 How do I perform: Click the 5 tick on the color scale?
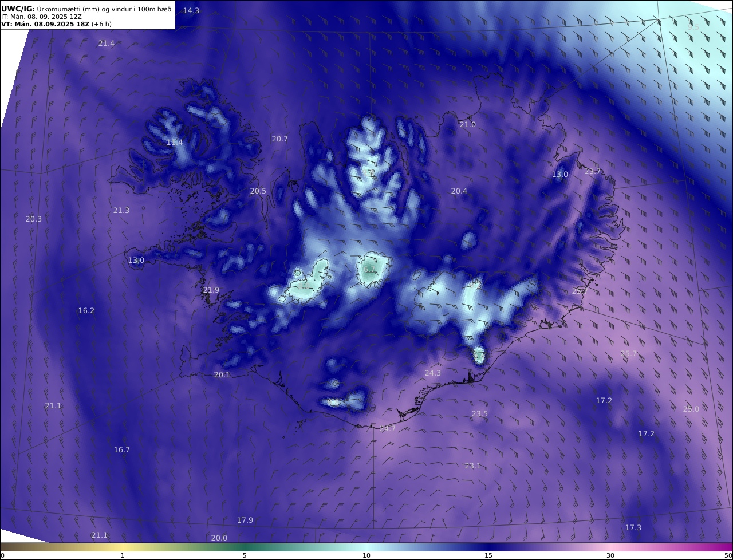coord(245,556)
